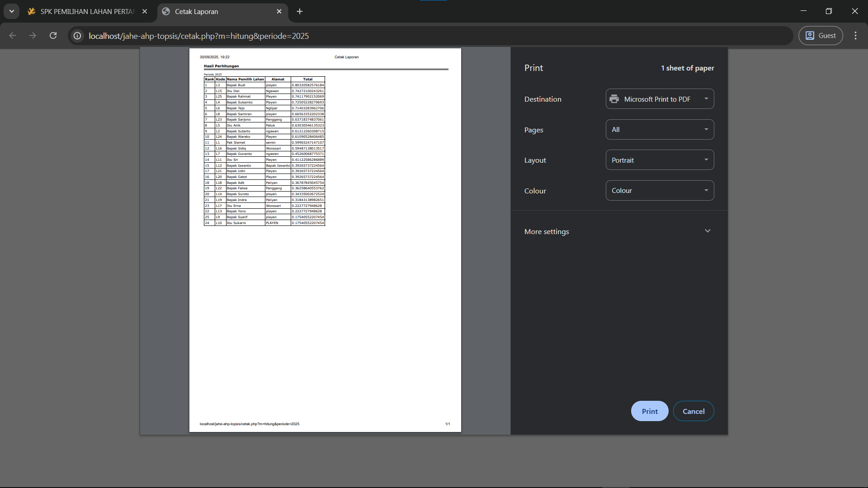Open a new browser tab
The image size is (868, 488).
(300, 12)
